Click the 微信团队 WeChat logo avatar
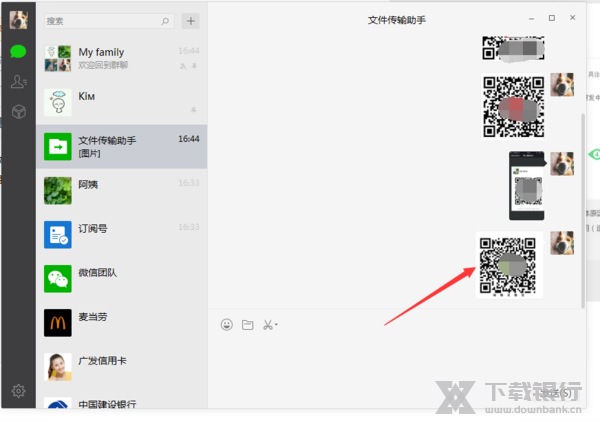Image resolution: width=600 pixels, height=422 pixels. (58, 278)
